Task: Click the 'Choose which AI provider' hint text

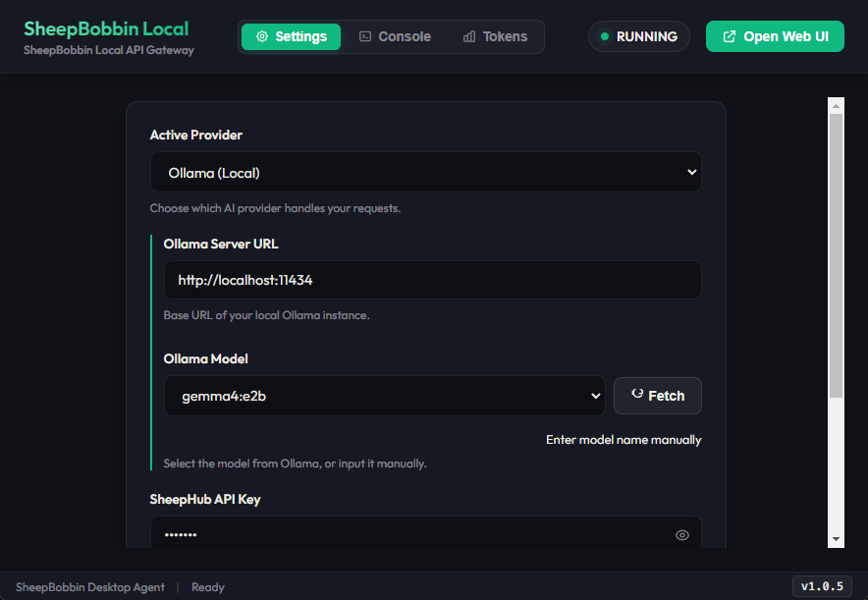Action: 275,208
